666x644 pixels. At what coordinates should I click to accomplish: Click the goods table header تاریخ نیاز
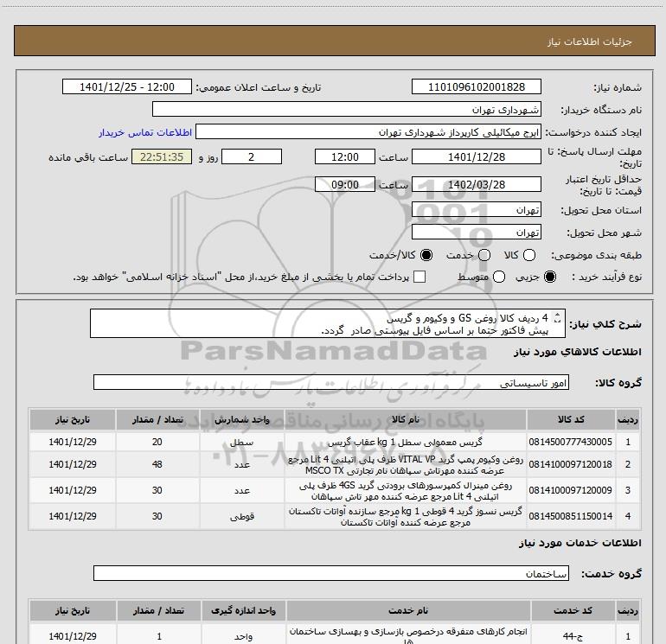[x=72, y=420]
